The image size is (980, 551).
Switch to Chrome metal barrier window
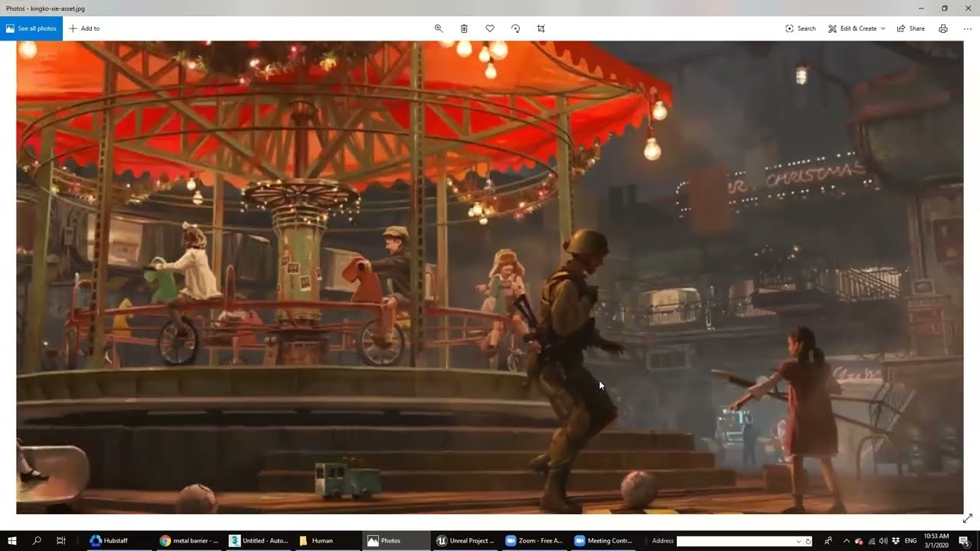click(188, 540)
